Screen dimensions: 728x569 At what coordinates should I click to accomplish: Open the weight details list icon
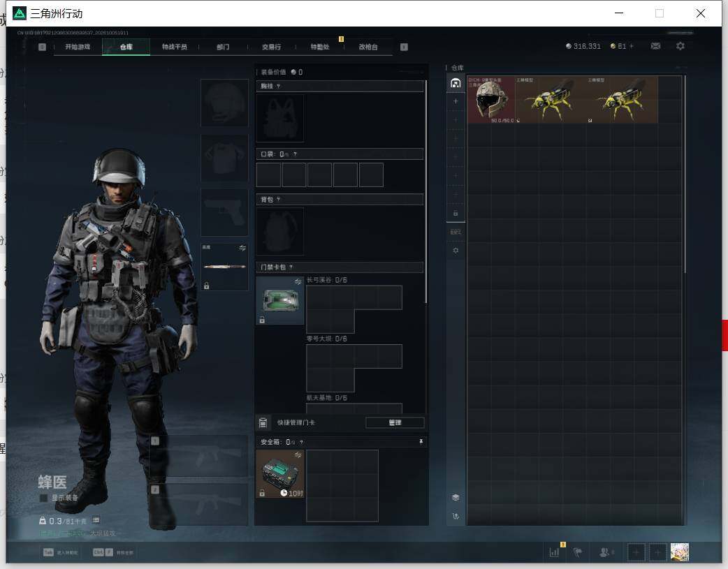[96, 520]
